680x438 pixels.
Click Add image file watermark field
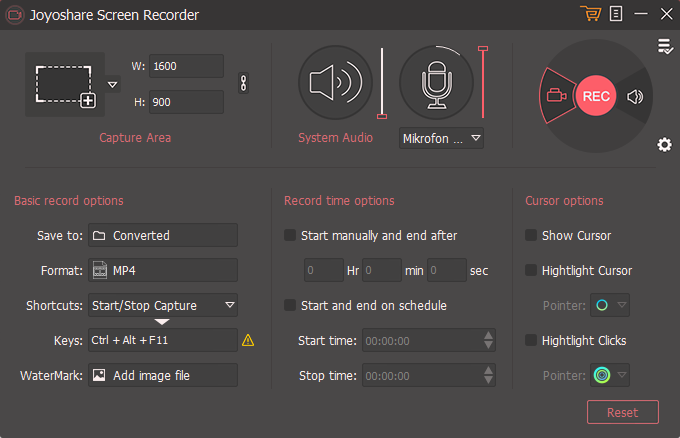pos(163,375)
